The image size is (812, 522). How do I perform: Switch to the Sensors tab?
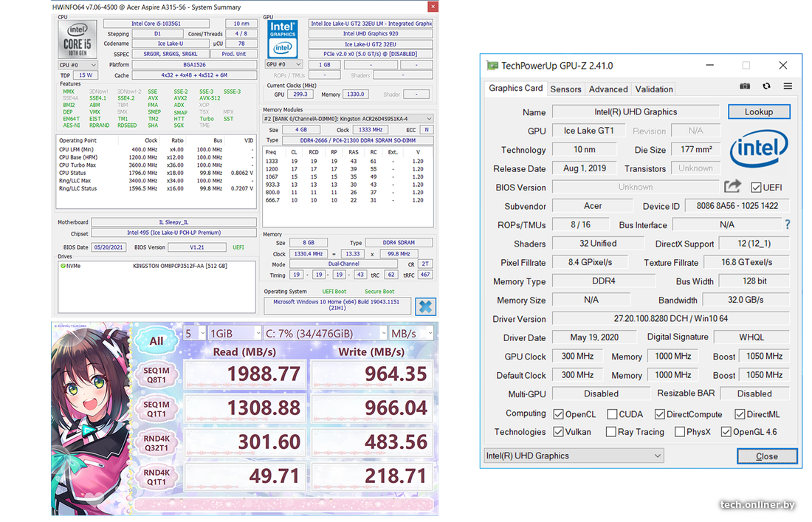(x=565, y=89)
